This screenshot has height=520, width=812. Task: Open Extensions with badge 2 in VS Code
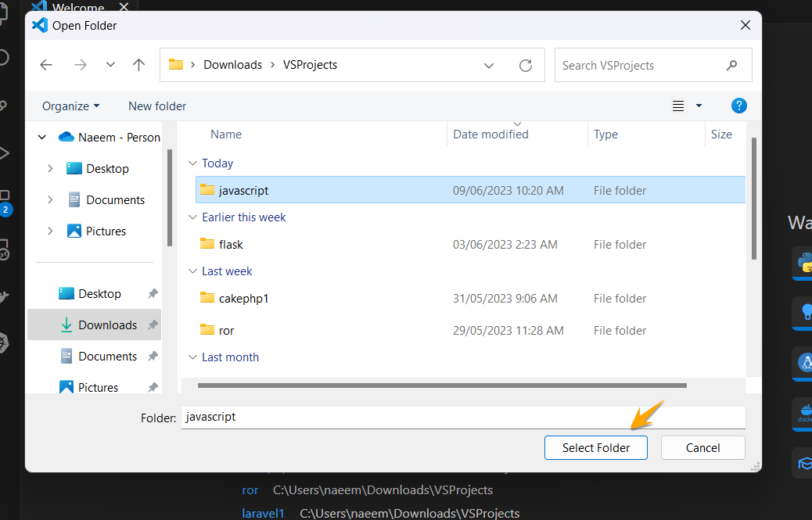pos(5,202)
